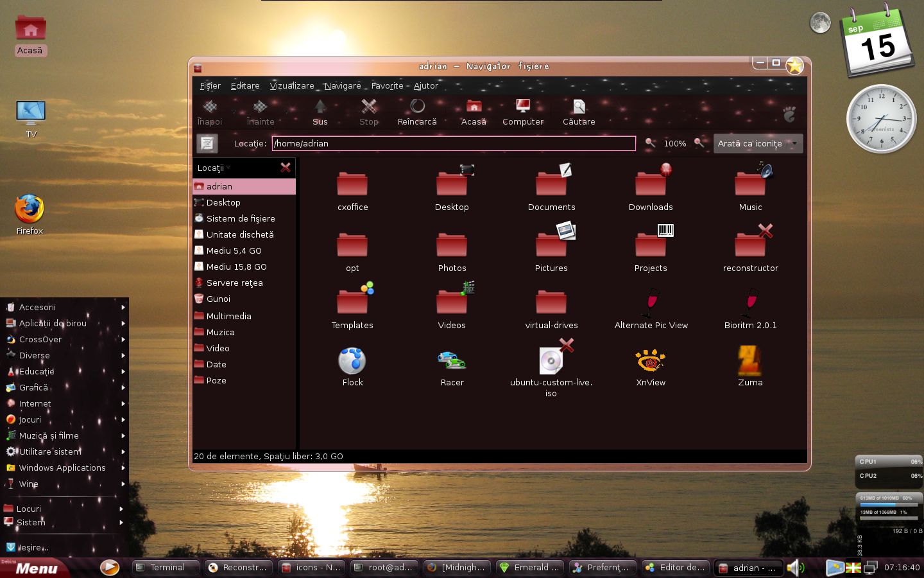Open Firefox from the desktop icon

[x=30, y=209]
